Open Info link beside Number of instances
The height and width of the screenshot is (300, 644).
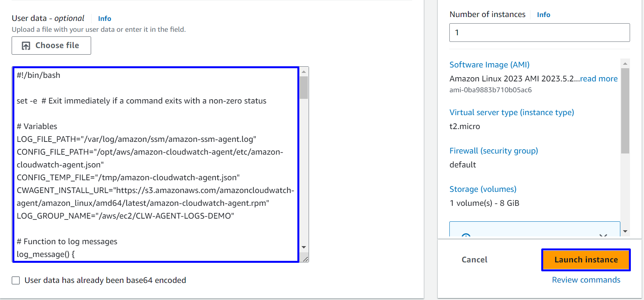coord(543,15)
